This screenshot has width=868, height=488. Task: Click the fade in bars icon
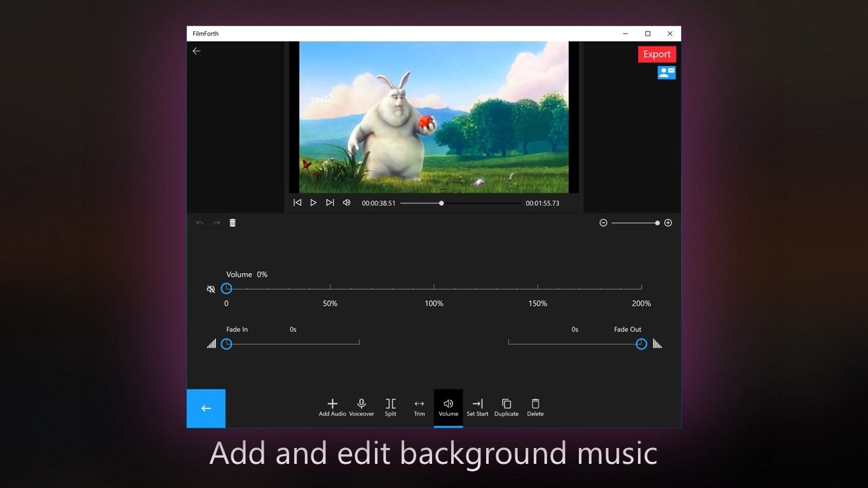(212, 344)
